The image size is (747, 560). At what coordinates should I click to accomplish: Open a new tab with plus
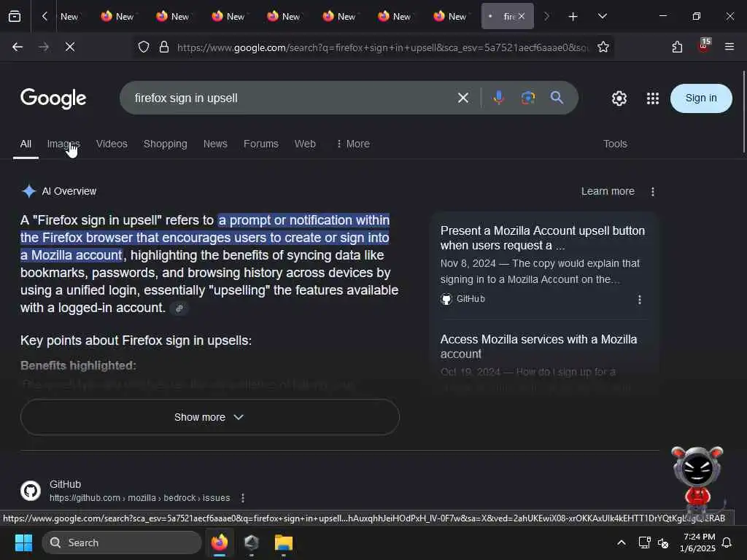click(x=573, y=17)
